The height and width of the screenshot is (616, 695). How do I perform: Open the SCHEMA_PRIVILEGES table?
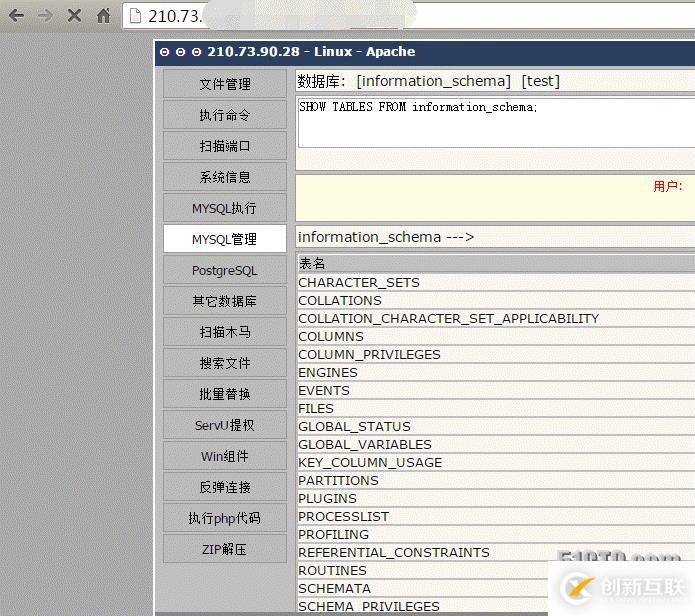(369, 606)
